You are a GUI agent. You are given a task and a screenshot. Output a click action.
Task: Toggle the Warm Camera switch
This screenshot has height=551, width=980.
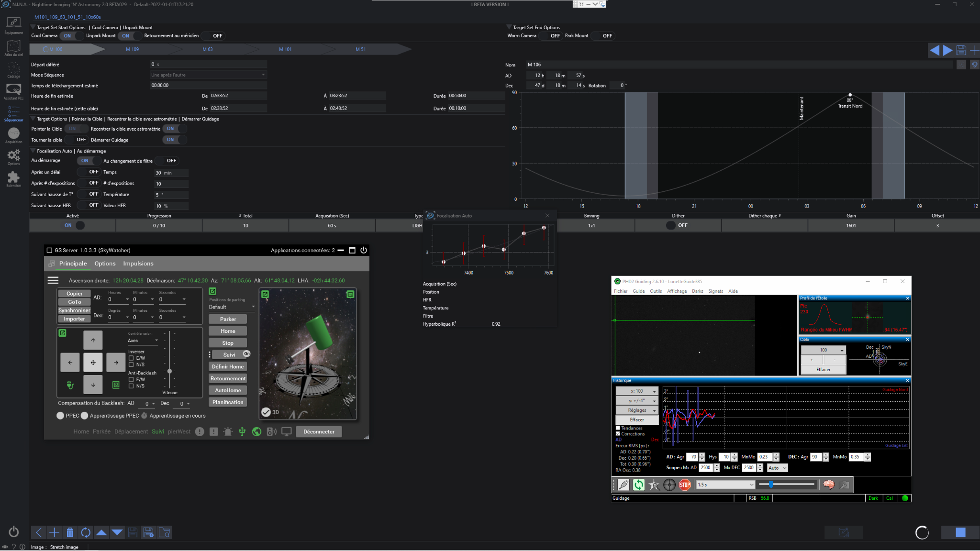coord(551,36)
